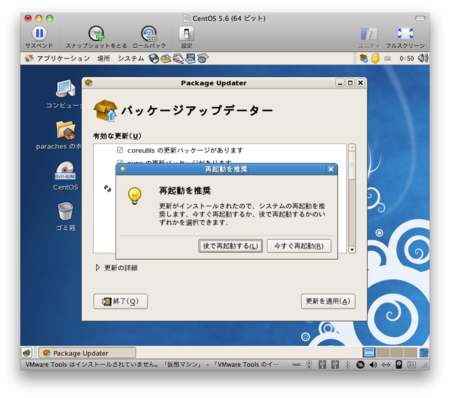Click the trash applet in bottom panel corner
The height and width of the screenshot is (398, 450).
pyautogui.click(x=424, y=353)
